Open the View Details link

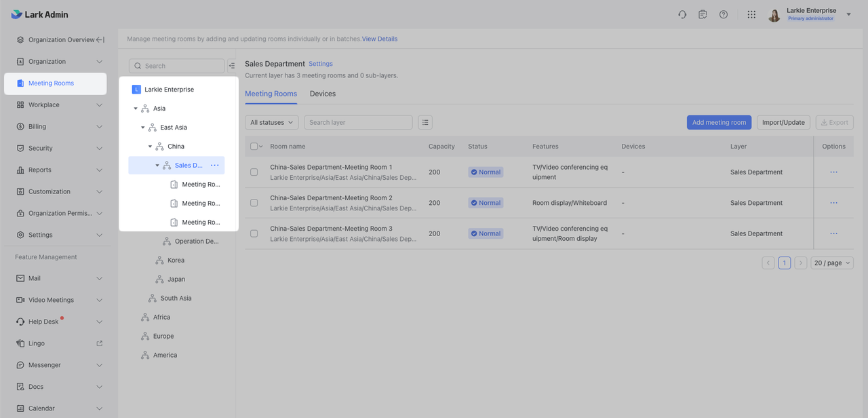pyautogui.click(x=380, y=39)
